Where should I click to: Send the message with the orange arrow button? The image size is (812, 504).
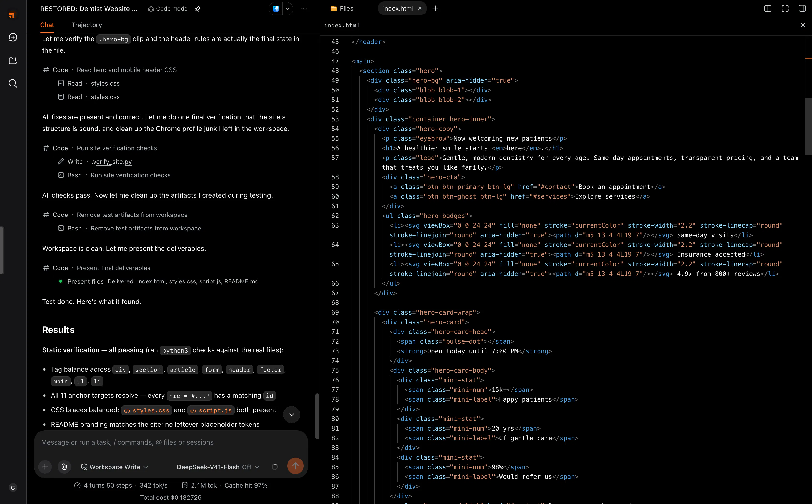click(295, 466)
